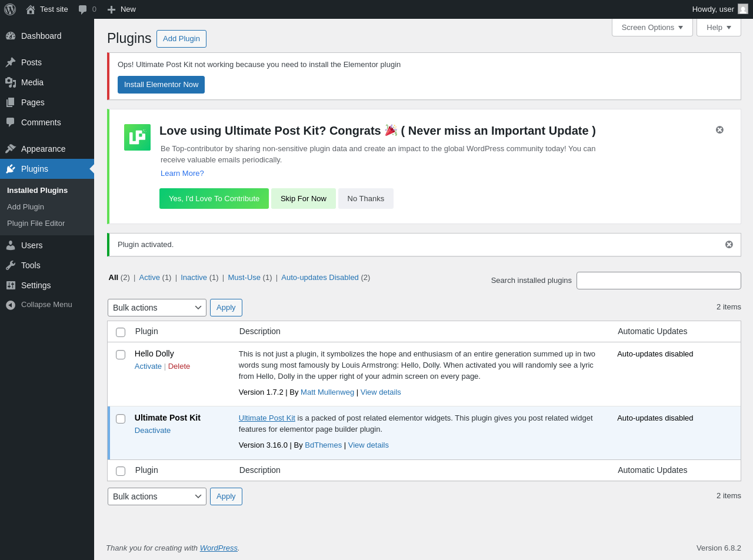Screen dimensions: 753x560
Task: Deactivate the Ultimate Post Kit plugin
Action: tap(152, 431)
